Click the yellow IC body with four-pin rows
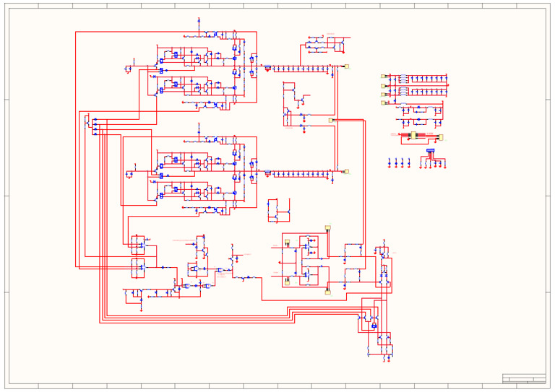The width and height of the screenshot is (555, 392). point(413,136)
